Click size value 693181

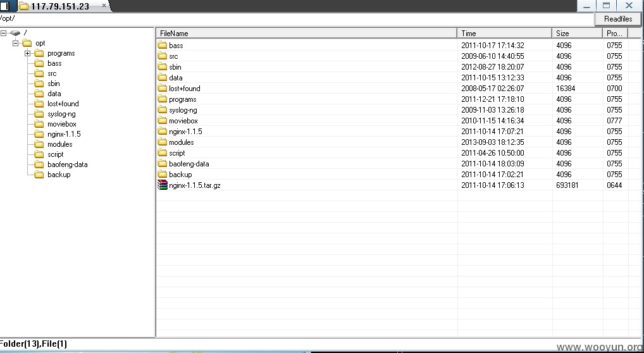[x=567, y=185]
